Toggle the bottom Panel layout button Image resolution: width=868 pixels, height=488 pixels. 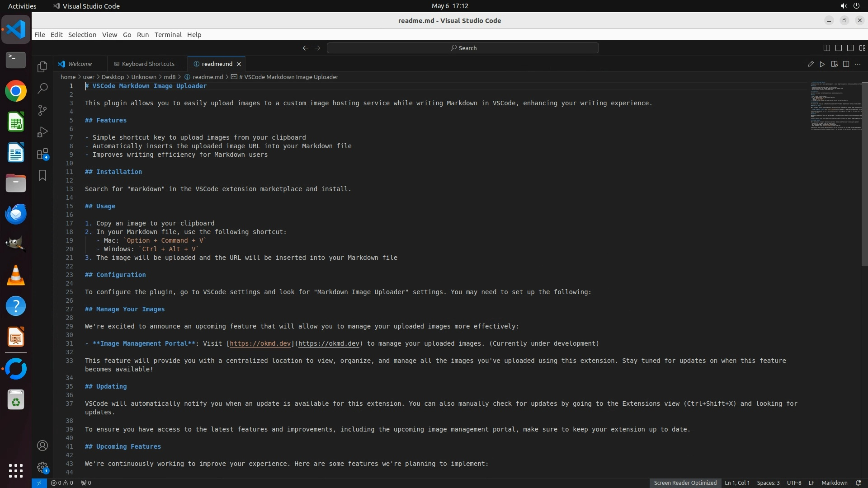pyautogui.click(x=839, y=48)
